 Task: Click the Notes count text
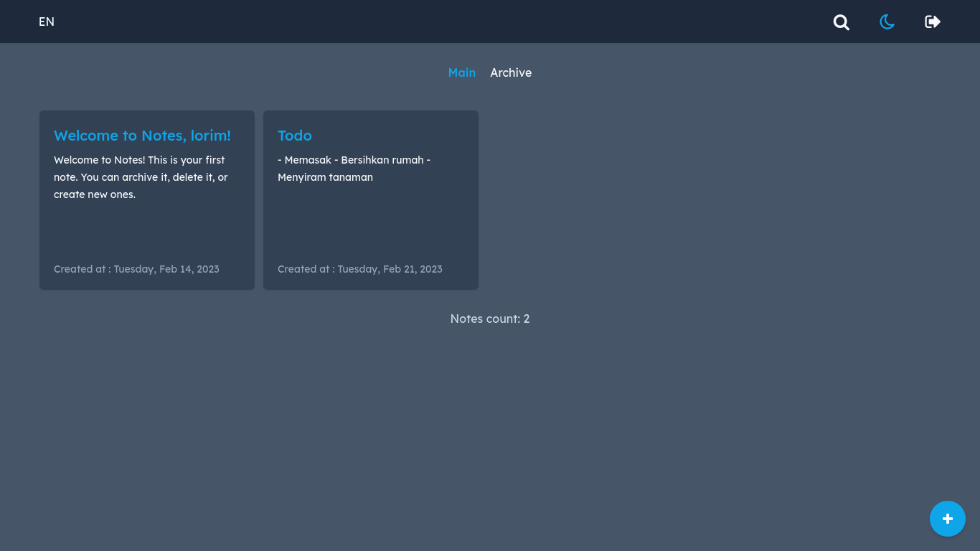[x=490, y=319]
